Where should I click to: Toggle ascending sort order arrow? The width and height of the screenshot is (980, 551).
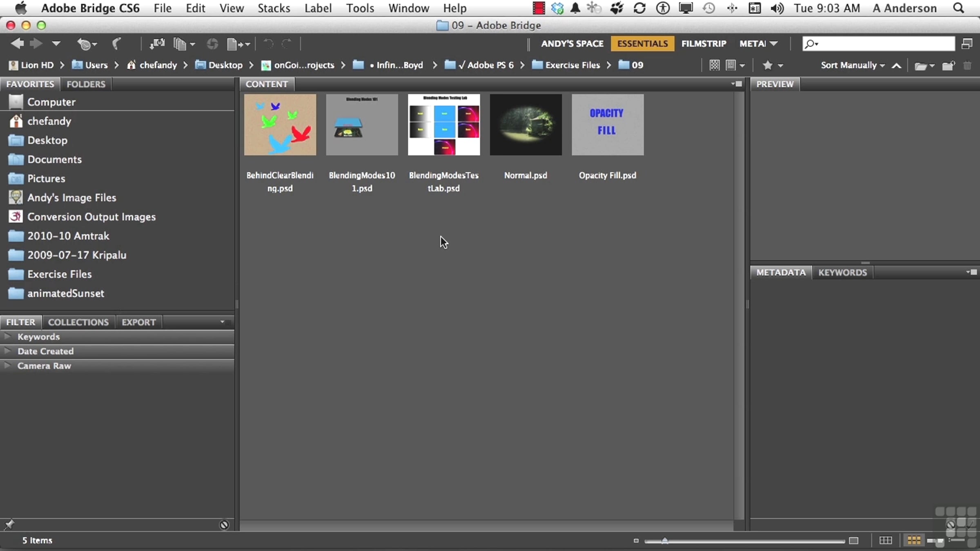(x=896, y=65)
